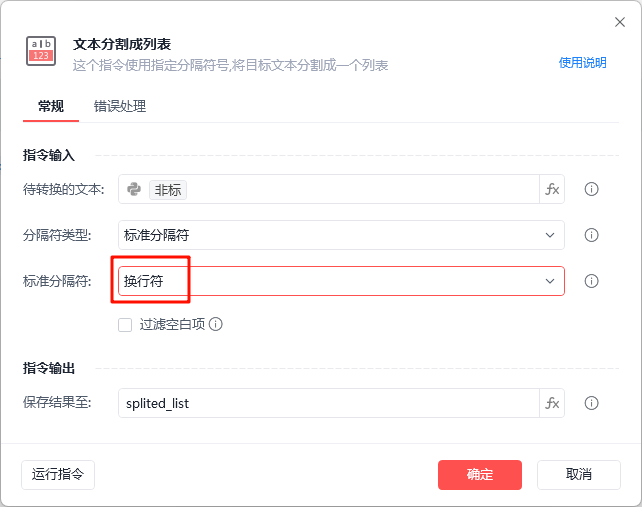The height and width of the screenshot is (507, 642).
Task: Click the Python variable icon in text field
Action: click(x=134, y=189)
